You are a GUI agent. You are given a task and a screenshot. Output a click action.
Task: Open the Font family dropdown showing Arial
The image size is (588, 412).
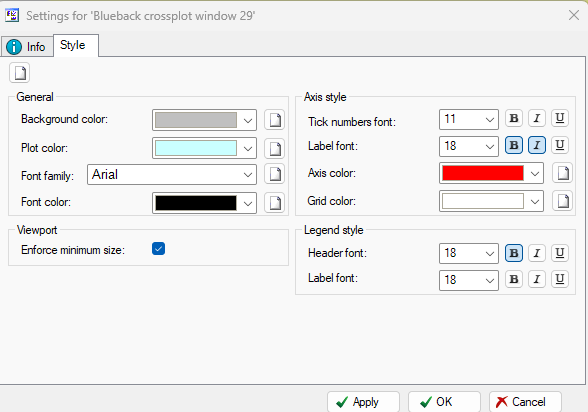click(x=172, y=174)
